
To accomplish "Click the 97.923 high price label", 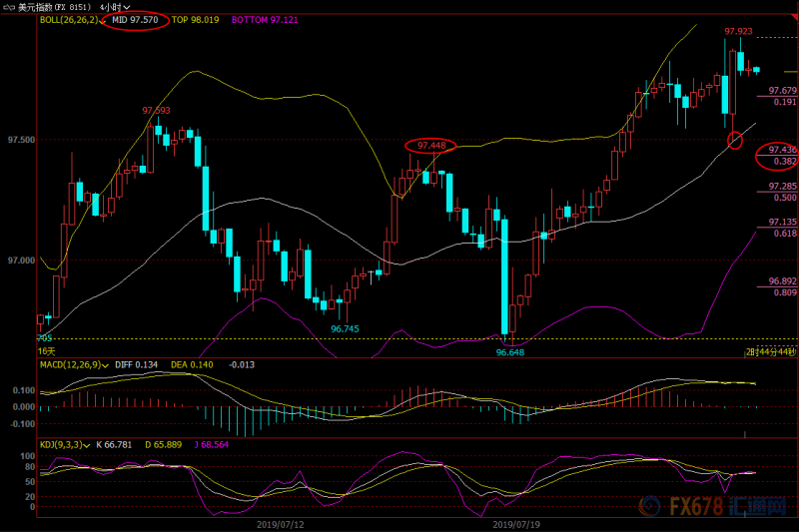I will tap(738, 31).
